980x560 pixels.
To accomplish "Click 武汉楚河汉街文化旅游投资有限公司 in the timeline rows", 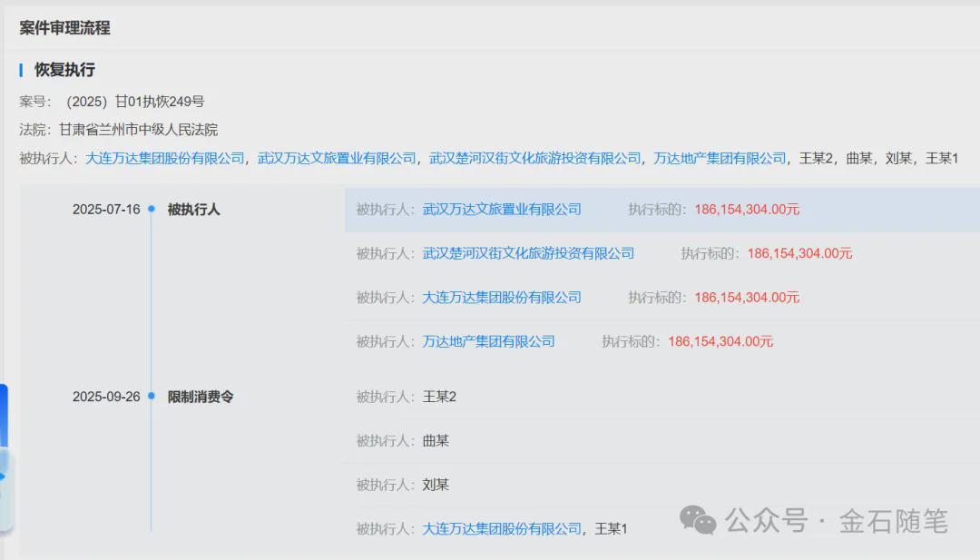I will (x=528, y=253).
